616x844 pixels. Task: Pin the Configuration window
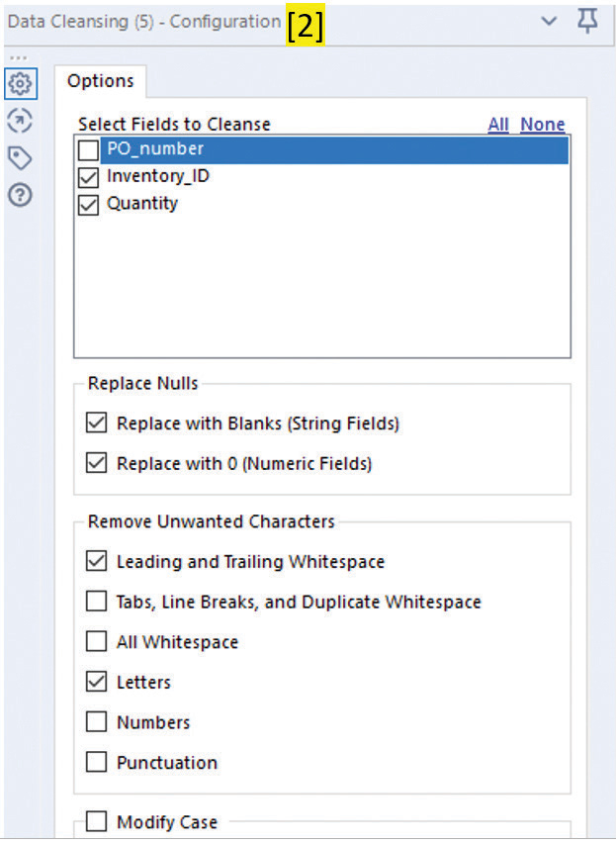tap(588, 22)
